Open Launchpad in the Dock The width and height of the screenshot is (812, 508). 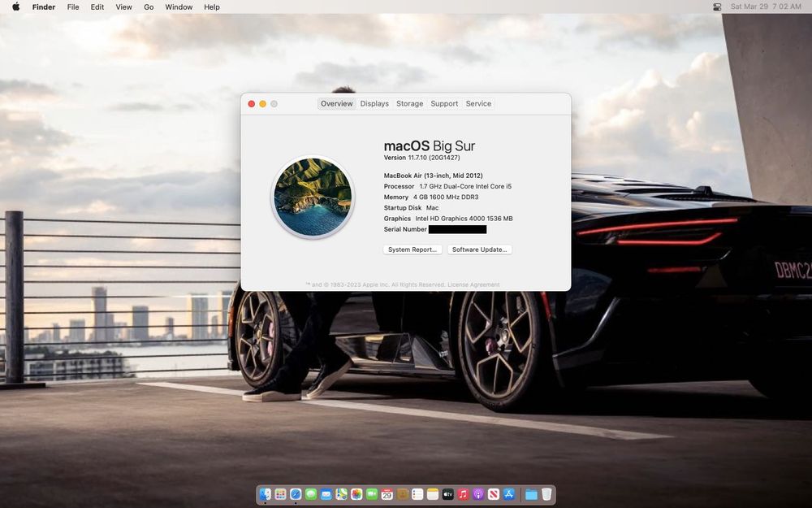coord(281,494)
